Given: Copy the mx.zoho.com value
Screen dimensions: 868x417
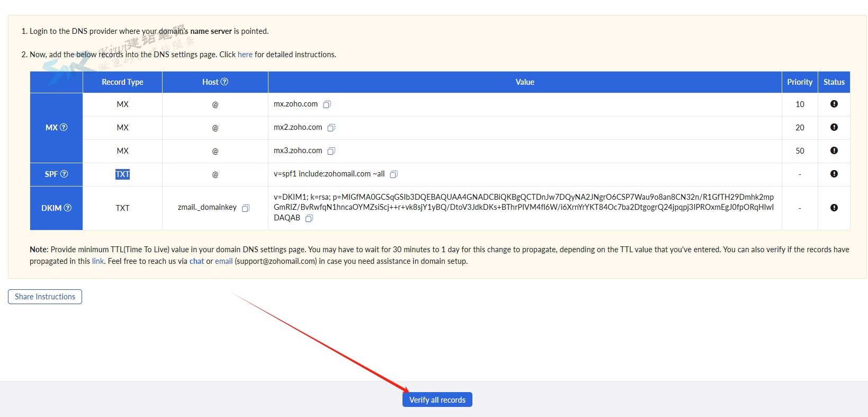Looking at the screenshot, I should (x=327, y=104).
